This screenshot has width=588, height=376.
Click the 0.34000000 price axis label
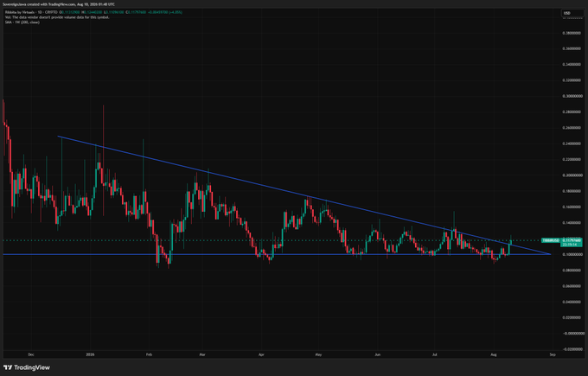click(x=572, y=65)
